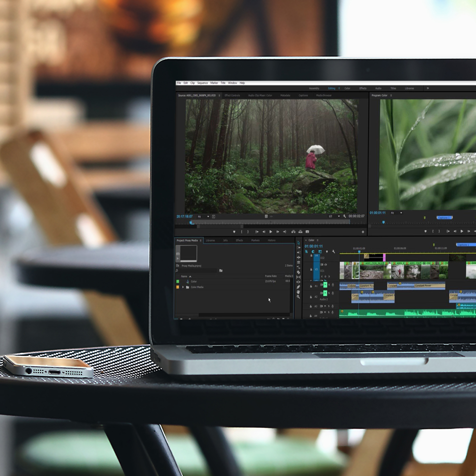Viewport: 476px width, 476px height.
Task: Toggle mute on track A2
Action: 325,293
